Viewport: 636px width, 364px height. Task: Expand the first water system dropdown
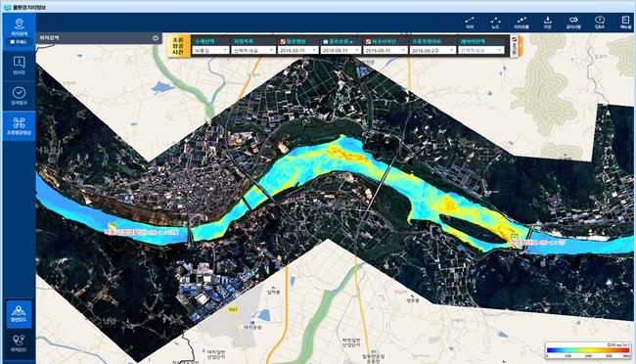tap(211, 50)
